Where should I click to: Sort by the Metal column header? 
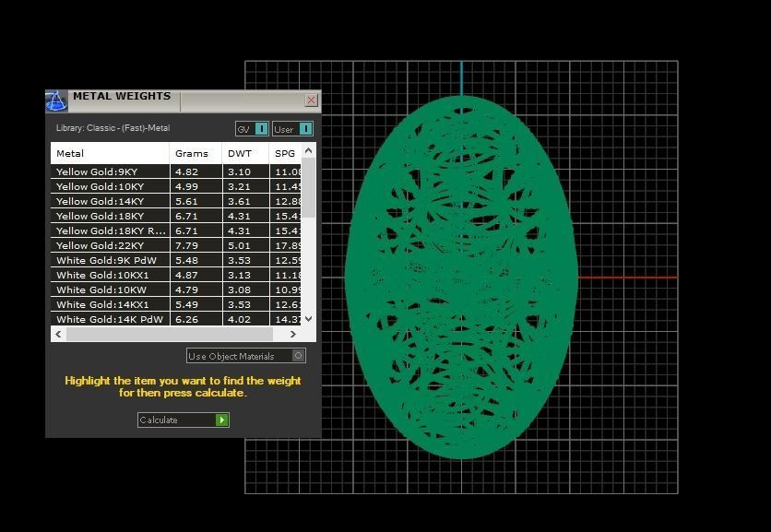tap(110, 153)
